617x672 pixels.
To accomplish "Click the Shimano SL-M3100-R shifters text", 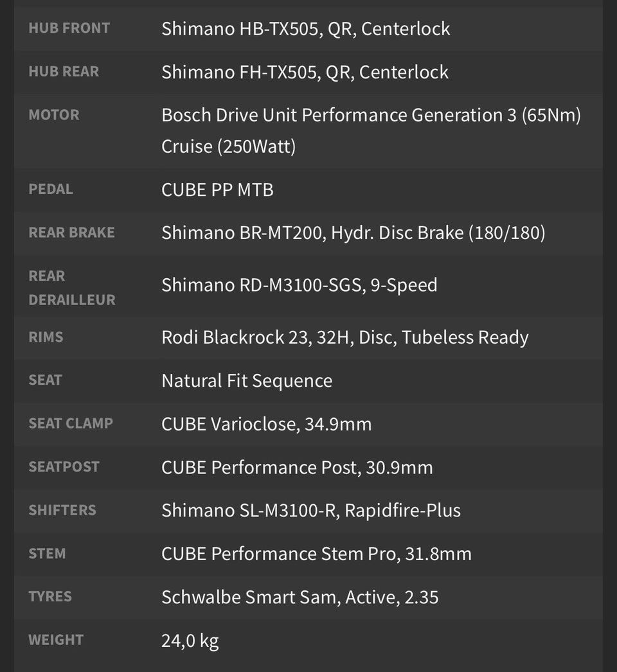I will point(311,511).
